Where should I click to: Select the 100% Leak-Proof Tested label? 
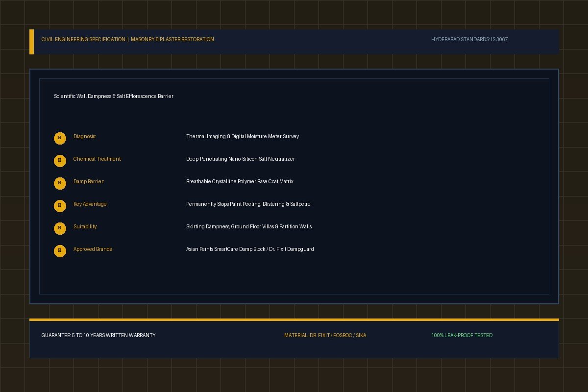[462, 336]
